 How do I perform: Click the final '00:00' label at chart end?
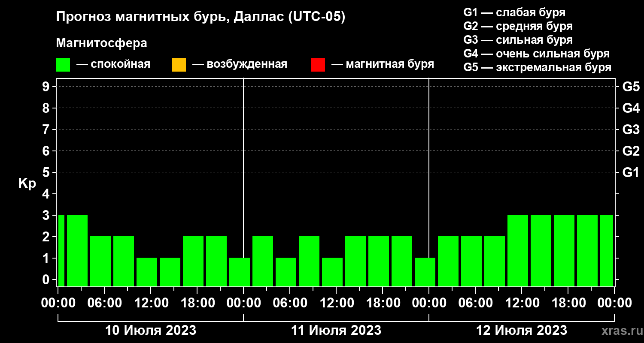tap(615, 303)
